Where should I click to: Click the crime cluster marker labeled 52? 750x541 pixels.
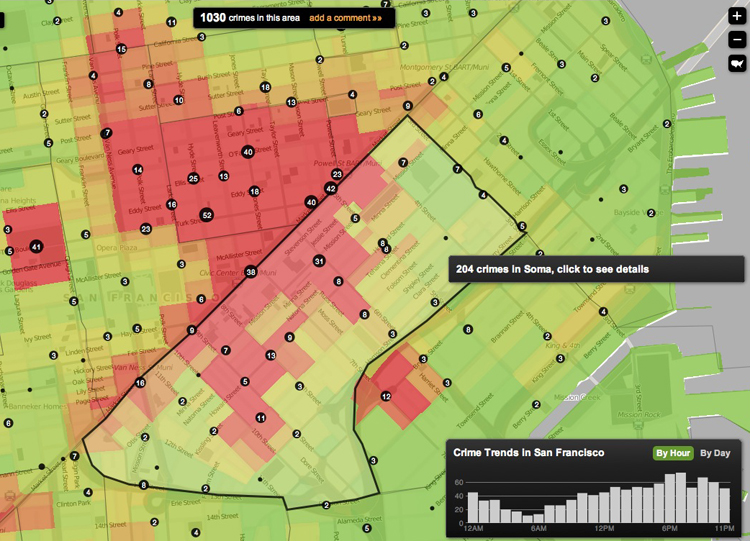pyautogui.click(x=207, y=215)
